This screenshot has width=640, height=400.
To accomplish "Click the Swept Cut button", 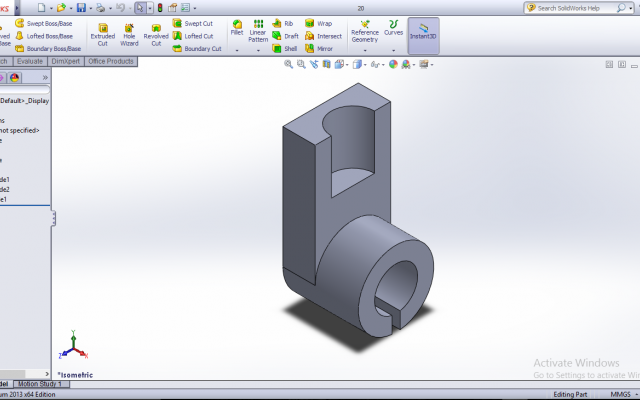I will [x=193, y=23].
